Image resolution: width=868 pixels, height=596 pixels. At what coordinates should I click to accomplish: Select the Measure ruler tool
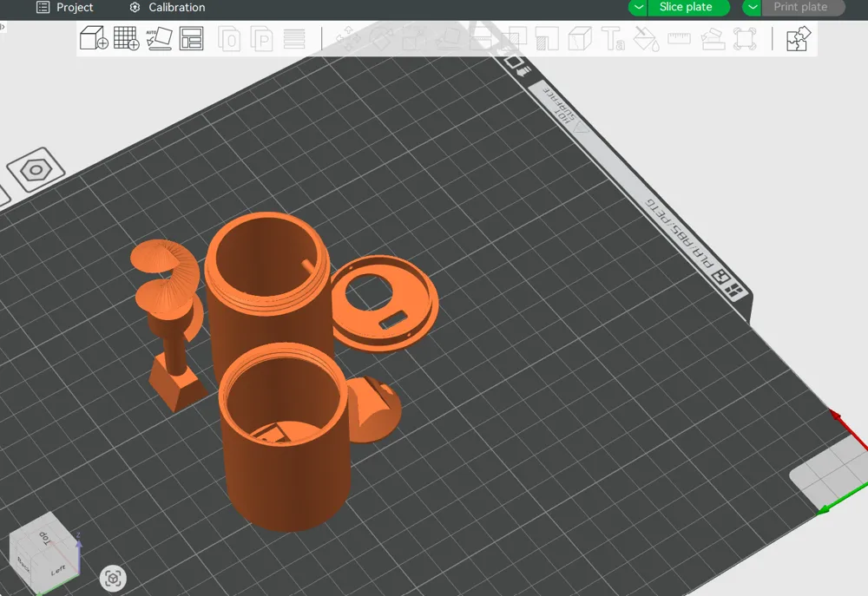coord(680,39)
